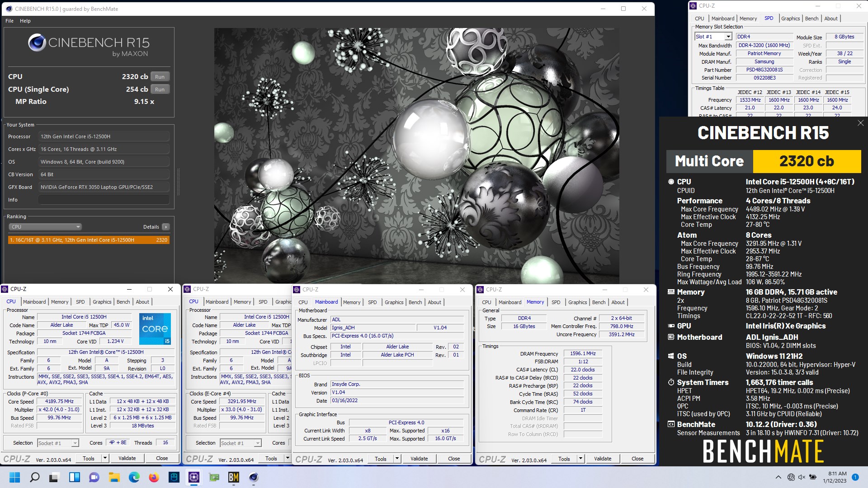
Task: Click Close in Memory CPU-Z window
Action: 637,459
